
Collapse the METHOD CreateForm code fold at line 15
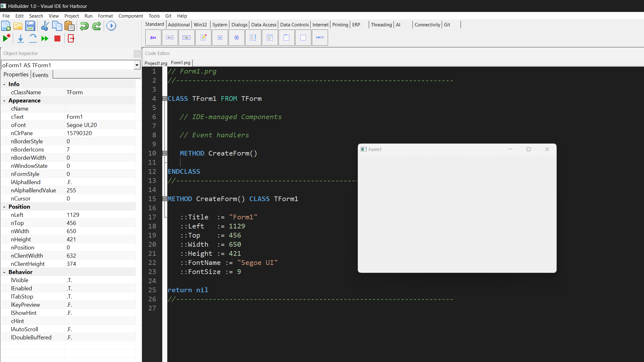164,198
